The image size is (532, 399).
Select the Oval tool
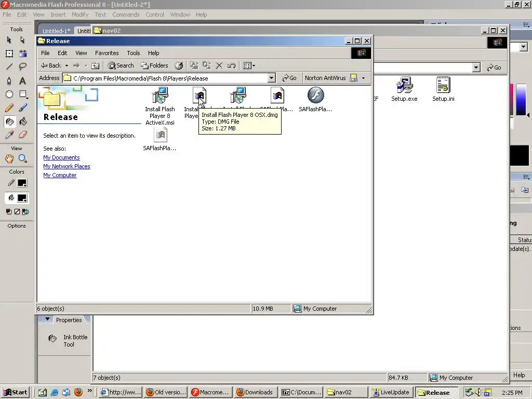pyautogui.click(x=9, y=95)
